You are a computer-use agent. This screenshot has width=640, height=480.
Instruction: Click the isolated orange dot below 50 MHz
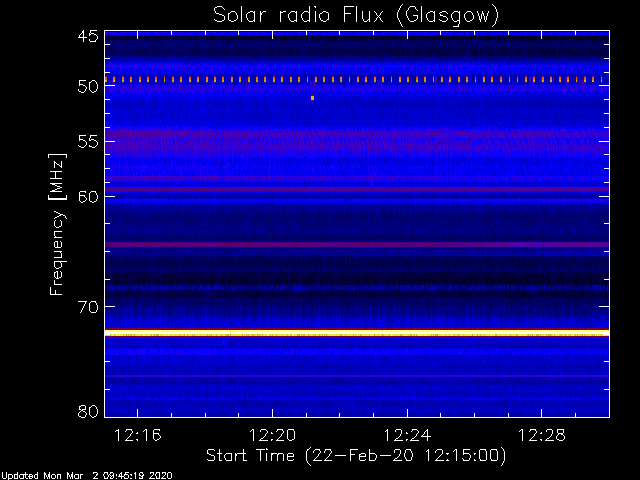coord(312,98)
